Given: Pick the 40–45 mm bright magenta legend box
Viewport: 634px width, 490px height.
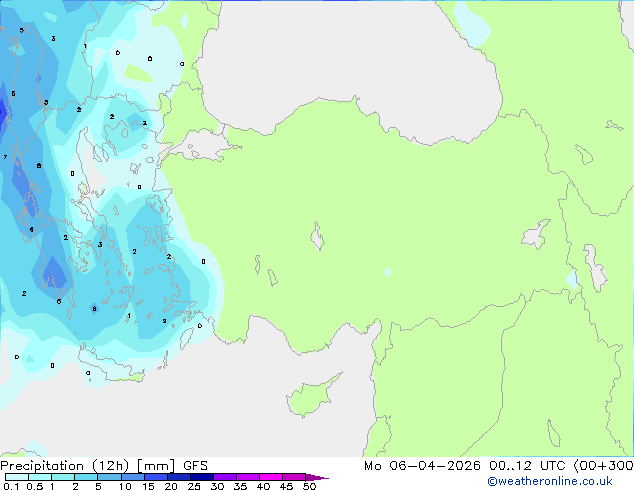Looking at the screenshot, I should click(x=271, y=477).
